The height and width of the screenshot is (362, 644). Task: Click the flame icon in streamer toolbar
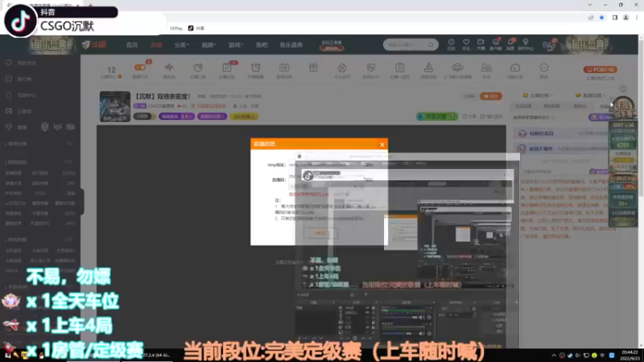tap(342, 68)
